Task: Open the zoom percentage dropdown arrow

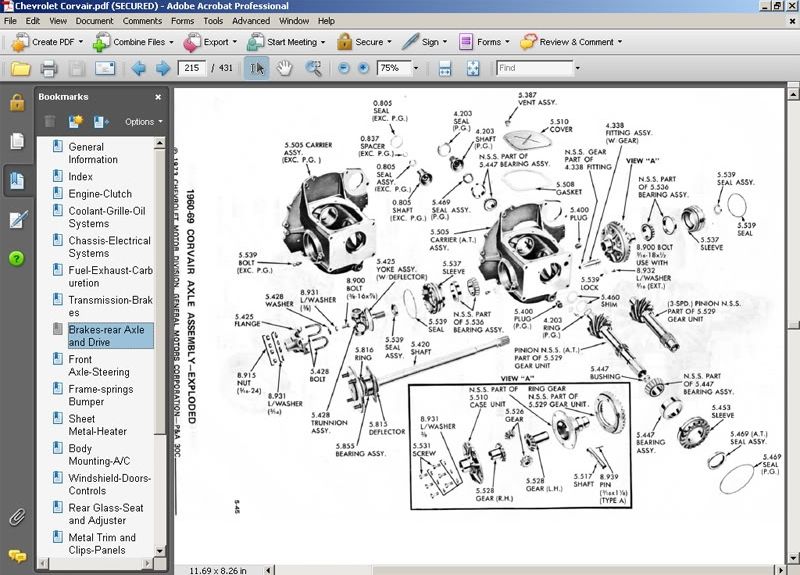Action: (x=416, y=68)
